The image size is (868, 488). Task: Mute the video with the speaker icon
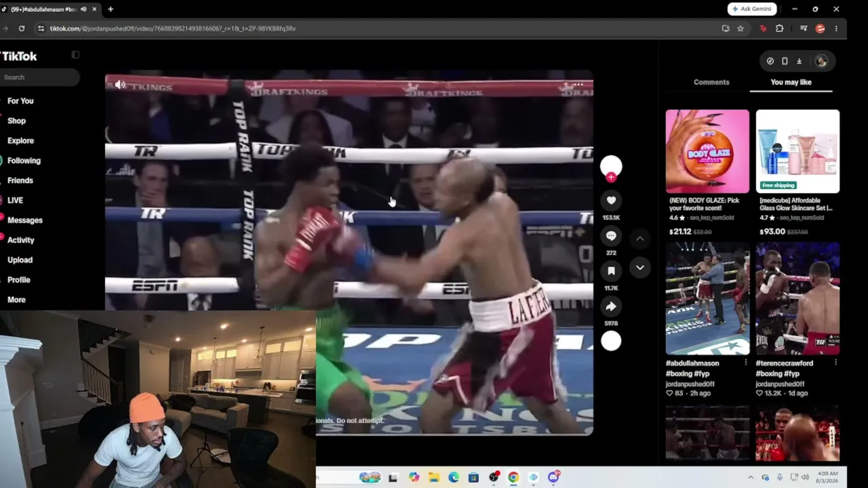120,85
